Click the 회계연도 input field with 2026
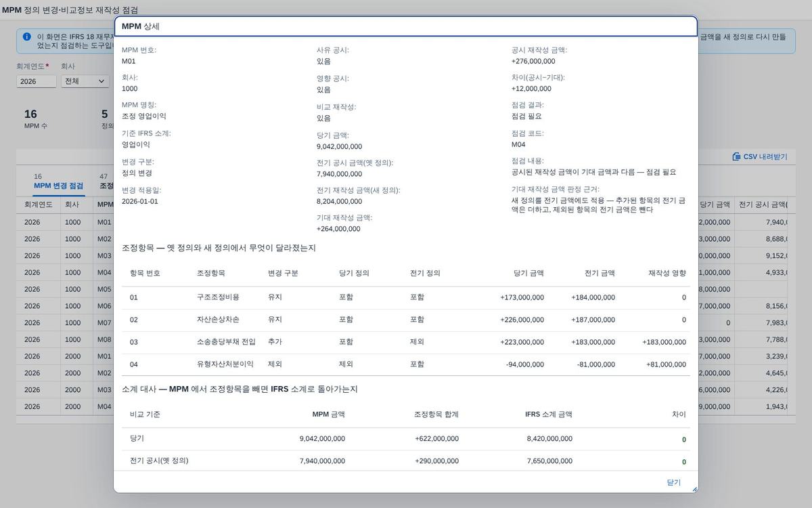 click(37, 81)
